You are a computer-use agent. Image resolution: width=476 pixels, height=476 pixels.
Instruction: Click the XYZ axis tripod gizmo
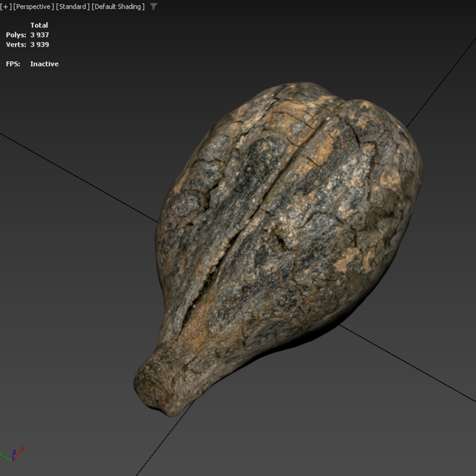(x=12, y=454)
